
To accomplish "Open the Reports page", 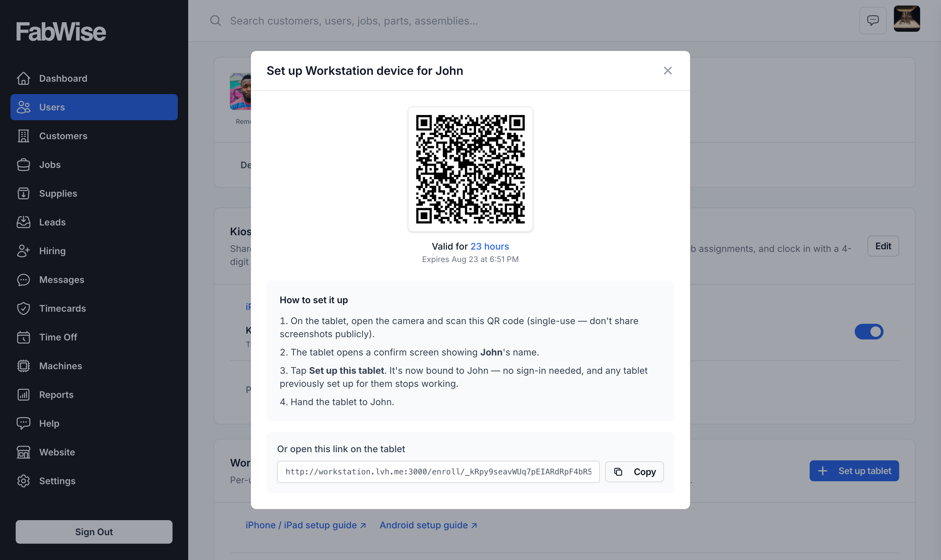I will [x=94, y=395].
